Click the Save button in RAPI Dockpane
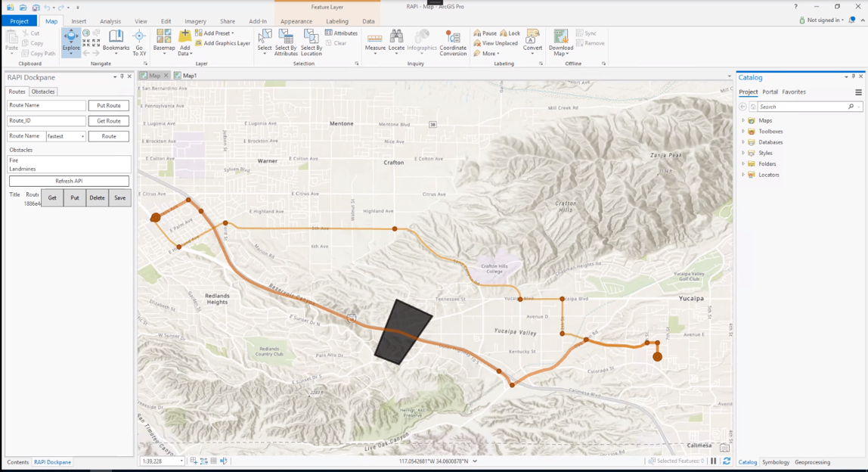 pos(119,197)
